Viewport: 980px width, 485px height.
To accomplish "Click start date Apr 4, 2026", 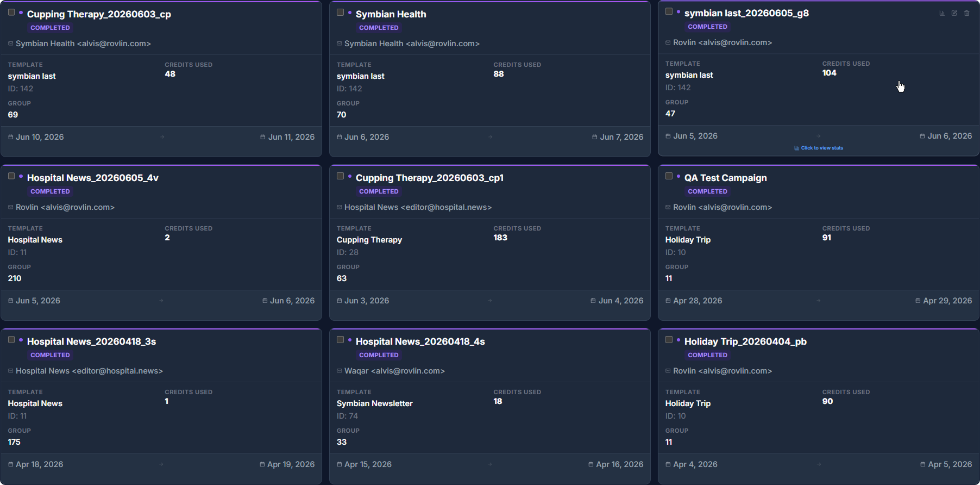I will 695,464.
